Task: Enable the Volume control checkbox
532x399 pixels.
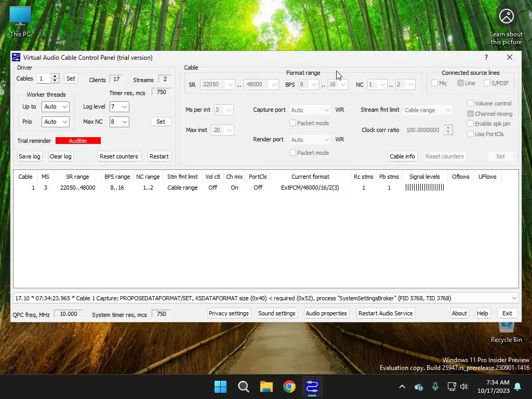Action: pos(470,103)
